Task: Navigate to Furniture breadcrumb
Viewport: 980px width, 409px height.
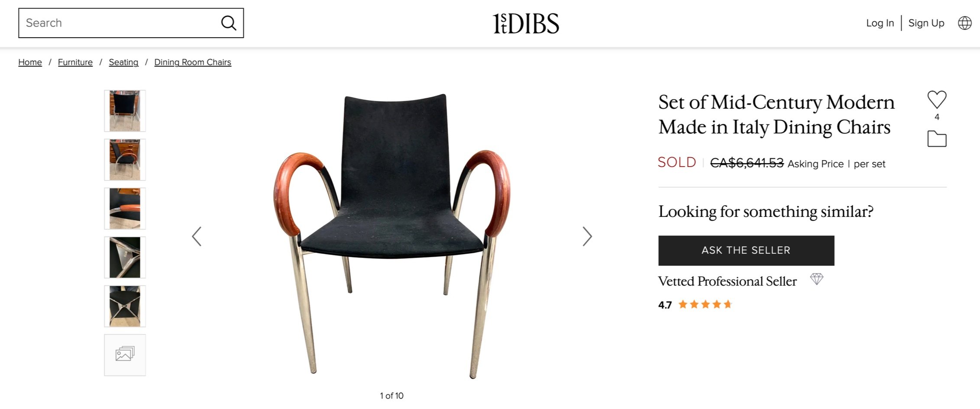Action: tap(75, 62)
